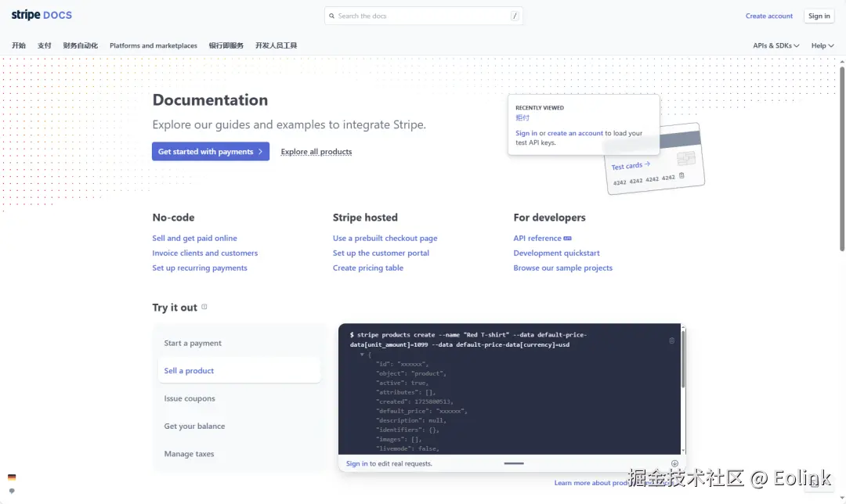846x504 pixels.
Task: Expand the APIs & SDKs dropdown
Action: click(775, 46)
